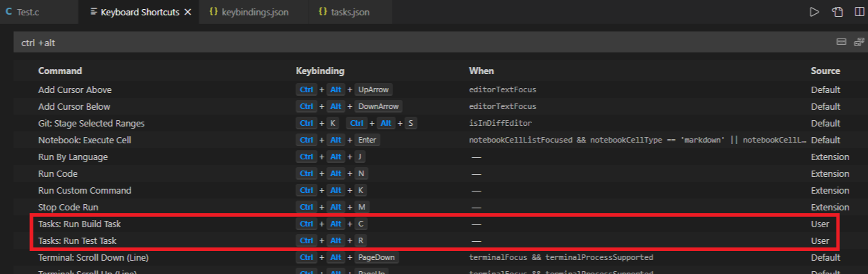Click User source of Run Test Task
The height and width of the screenshot is (274, 868).
click(820, 240)
